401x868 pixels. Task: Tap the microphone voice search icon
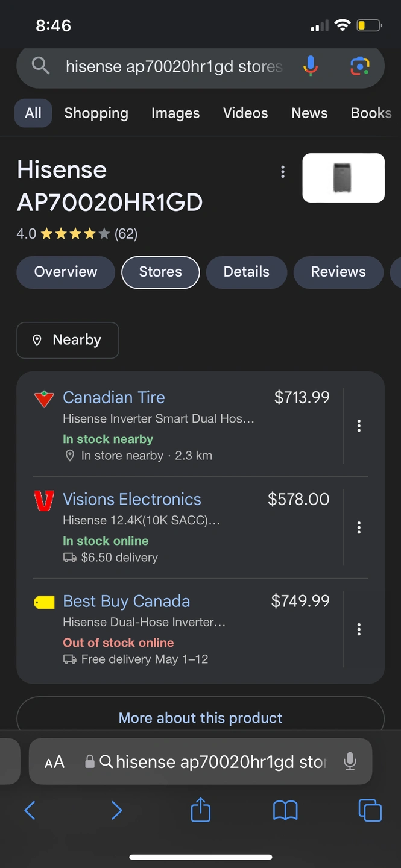[311, 66]
